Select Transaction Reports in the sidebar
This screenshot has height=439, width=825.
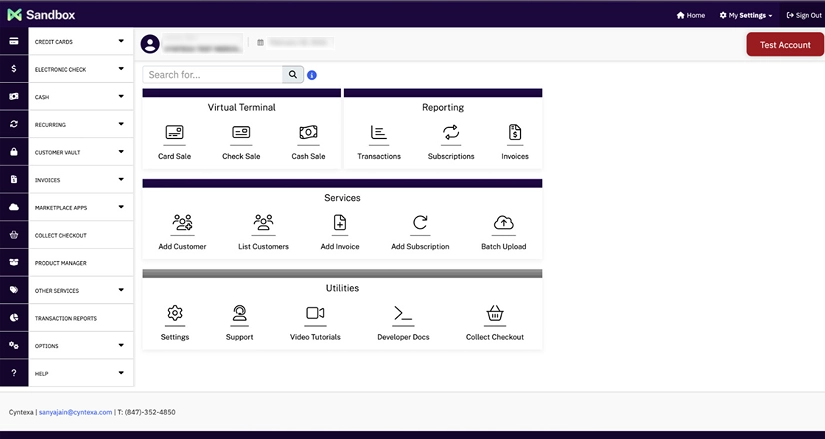click(81, 318)
